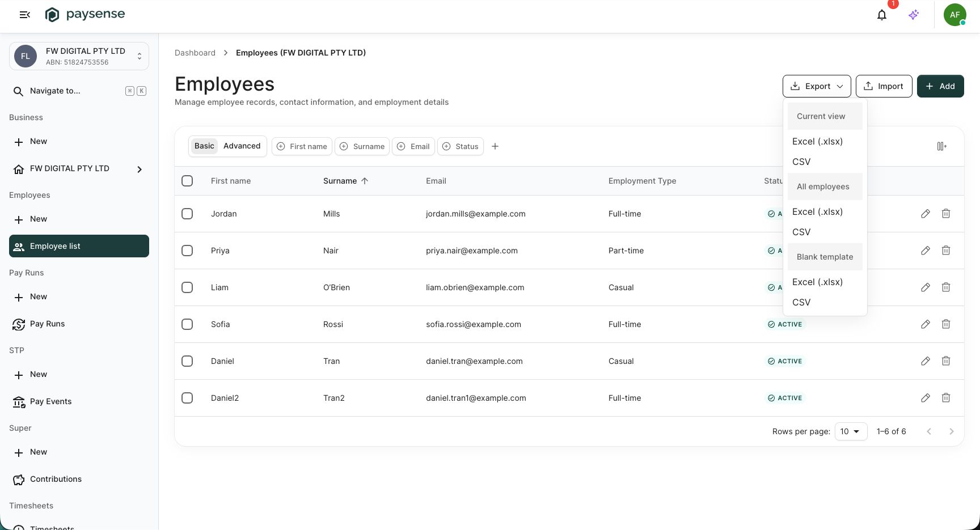Viewport: 980px width, 530px height.
Task: Export all employees as Excel (.xlsx)
Action: pyautogui.click(x=825, y=211)
